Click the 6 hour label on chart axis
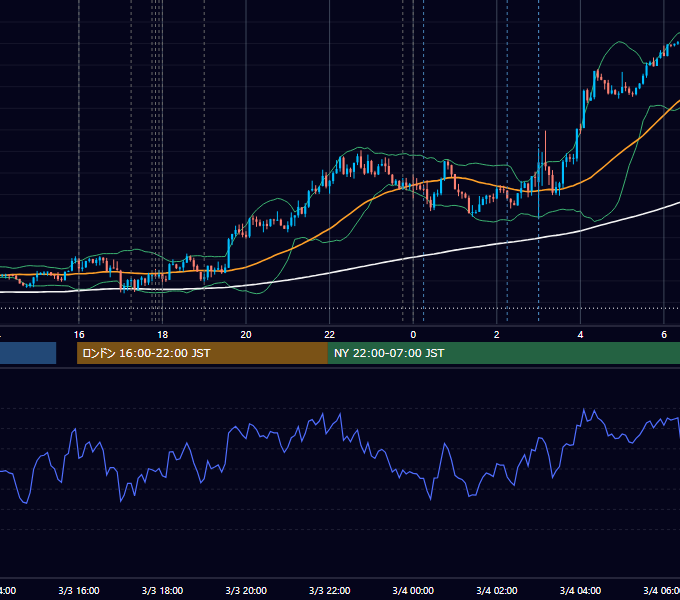Image resolution: width=680 pixels, height=600 pixels. click(x=664, y=335)
